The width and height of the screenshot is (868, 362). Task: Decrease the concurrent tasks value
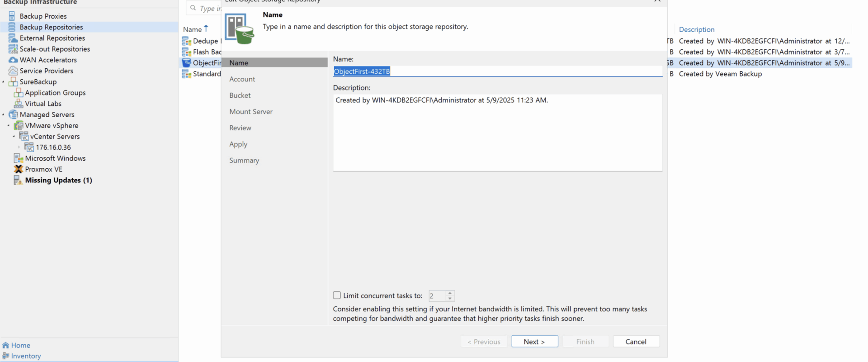tap(450, 299)
